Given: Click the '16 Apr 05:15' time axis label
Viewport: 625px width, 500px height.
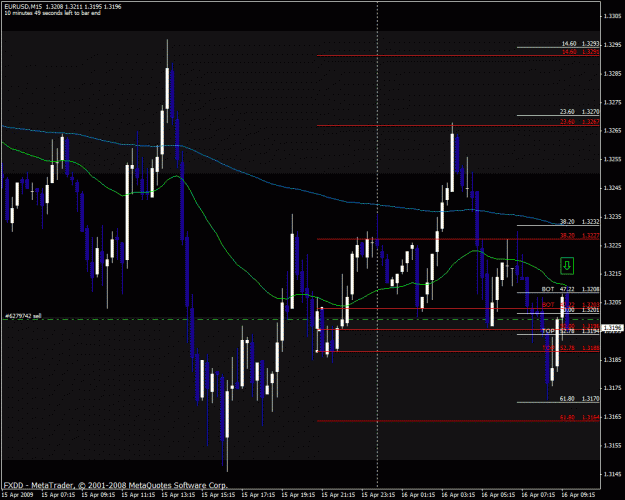Looking at the screenshot, I should click(498, 495).
